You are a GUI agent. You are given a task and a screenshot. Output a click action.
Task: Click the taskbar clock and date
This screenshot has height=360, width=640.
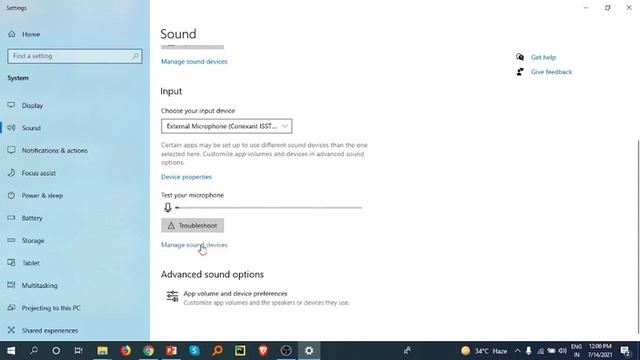[x=600, y=351]
